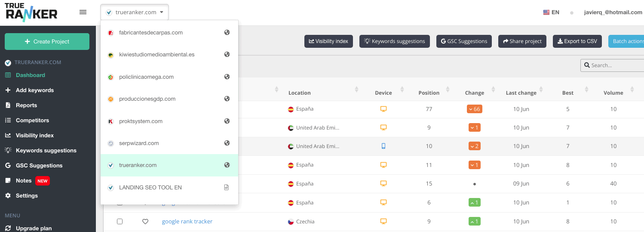Sort by Position column arrows
Viewport: 644px width, 232px height.
coord(448,90)
